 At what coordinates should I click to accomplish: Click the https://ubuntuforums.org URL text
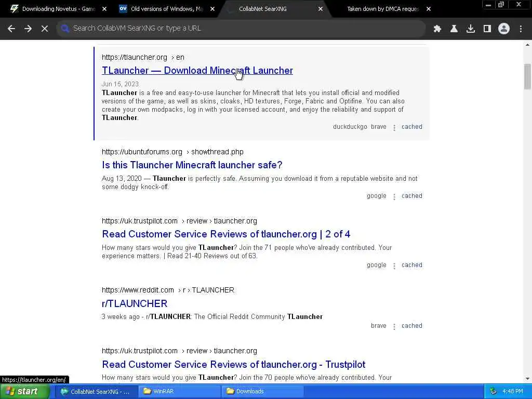[142, 152]
